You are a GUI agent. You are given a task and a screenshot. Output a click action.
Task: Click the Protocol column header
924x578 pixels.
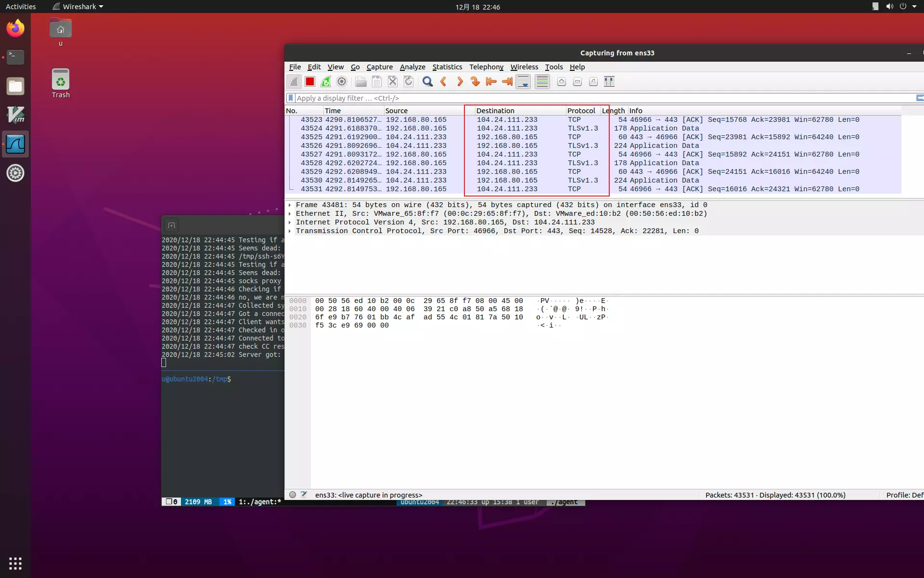click(x=581, y=110)
